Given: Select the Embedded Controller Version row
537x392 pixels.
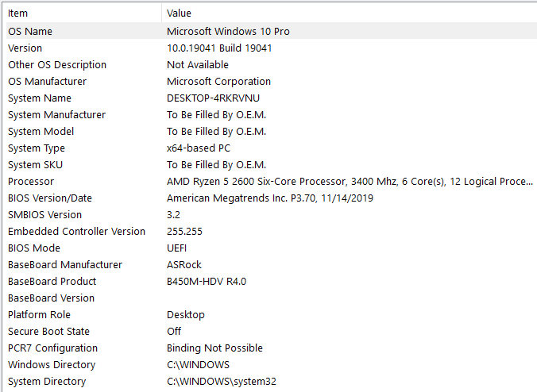Looking at the screenshot, I should pyautogui.click(x=76, y=232).
